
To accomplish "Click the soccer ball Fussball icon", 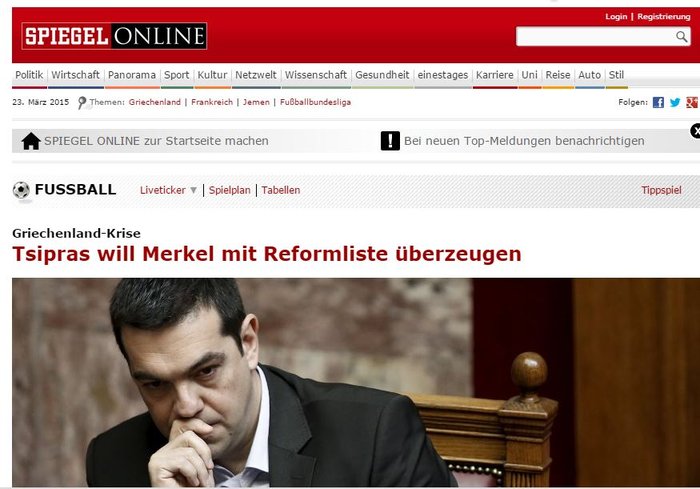I will [21, 190].
